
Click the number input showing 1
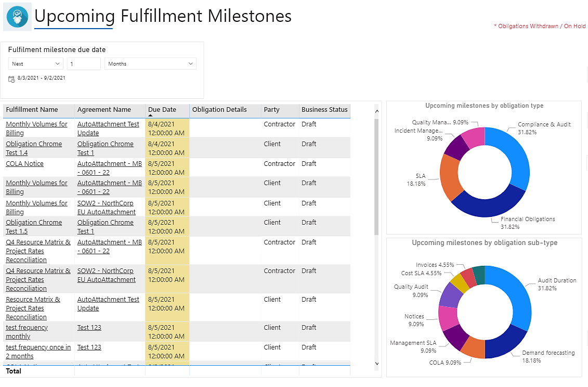pyautogui.click(x=84, y=64)
